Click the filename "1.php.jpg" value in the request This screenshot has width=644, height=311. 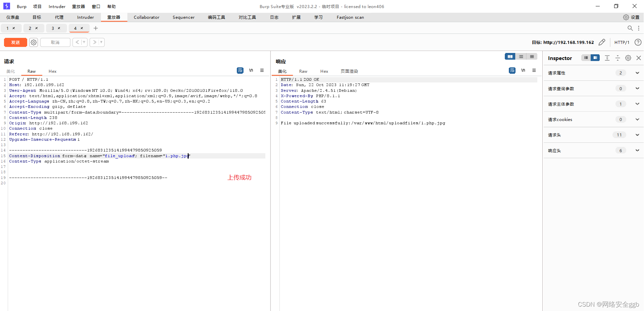pos(176,156)
